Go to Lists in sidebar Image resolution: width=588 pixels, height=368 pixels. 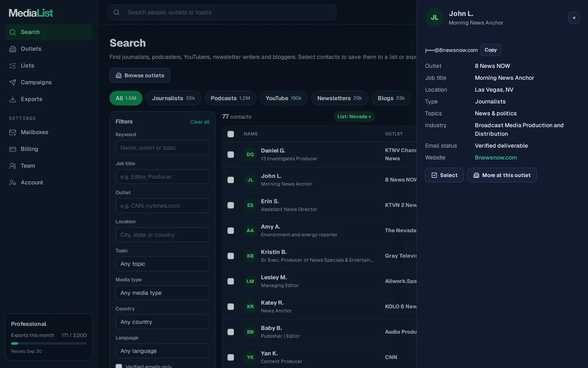[49, 65]
